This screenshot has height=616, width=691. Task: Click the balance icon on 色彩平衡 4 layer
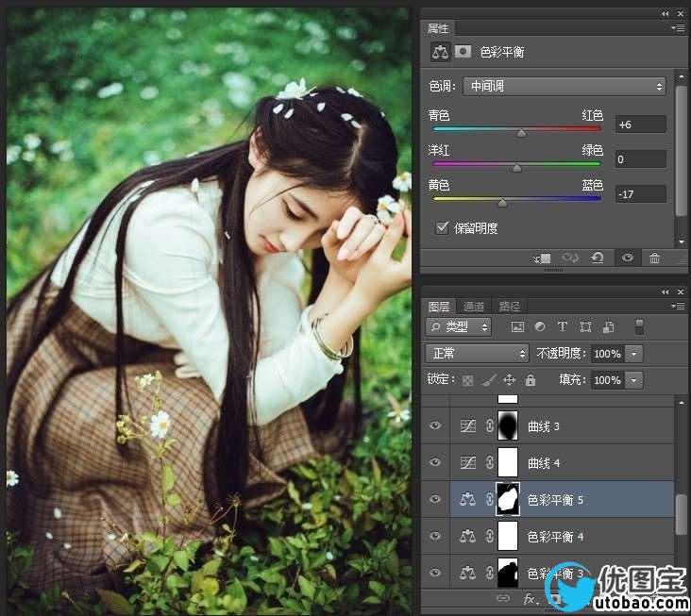[467, 536]
